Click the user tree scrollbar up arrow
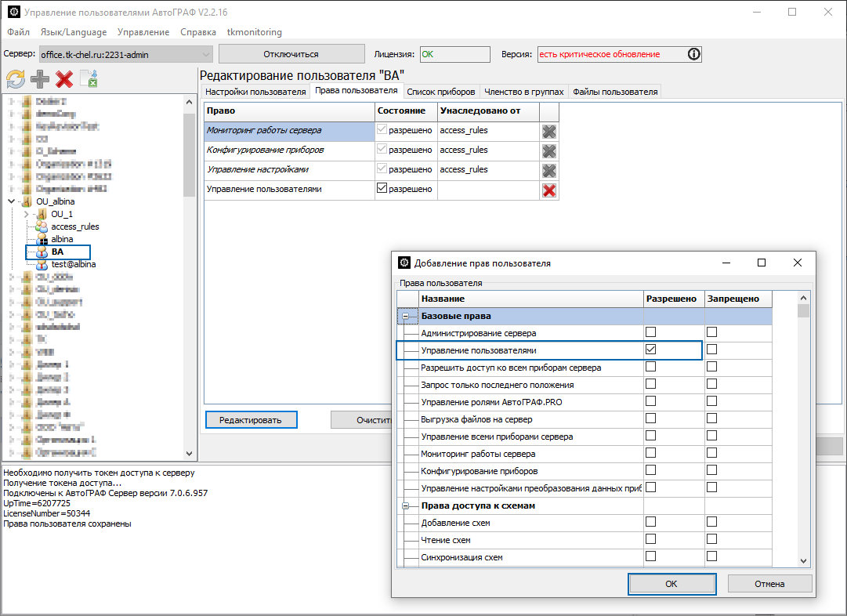This screenshot has width=847, height=616. 189,102
